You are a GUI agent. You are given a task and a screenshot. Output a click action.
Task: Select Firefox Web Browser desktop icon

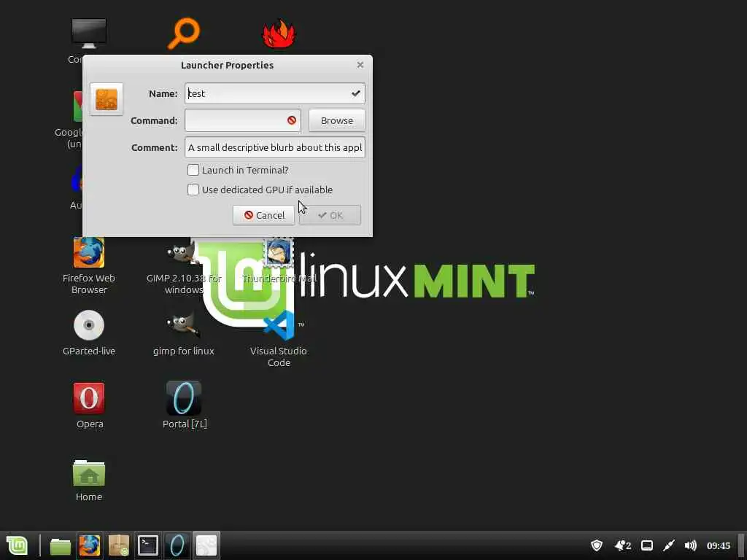(x=89, y=253)
